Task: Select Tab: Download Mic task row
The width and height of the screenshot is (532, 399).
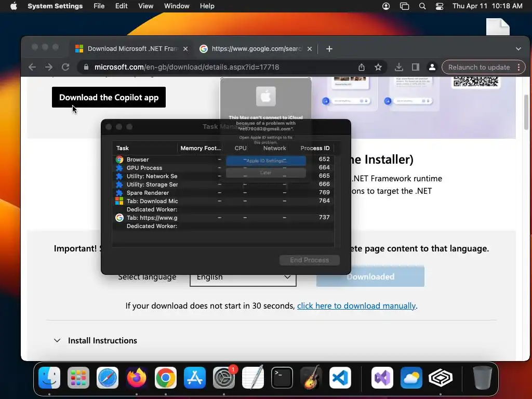Action: tap(223, 201)
